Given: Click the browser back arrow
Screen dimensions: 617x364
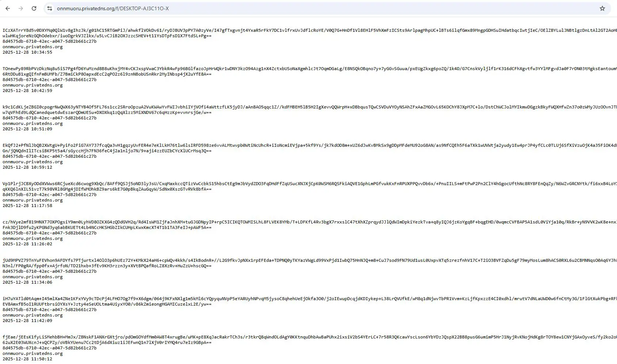Looking at the screenshot, I should point(8,8).
